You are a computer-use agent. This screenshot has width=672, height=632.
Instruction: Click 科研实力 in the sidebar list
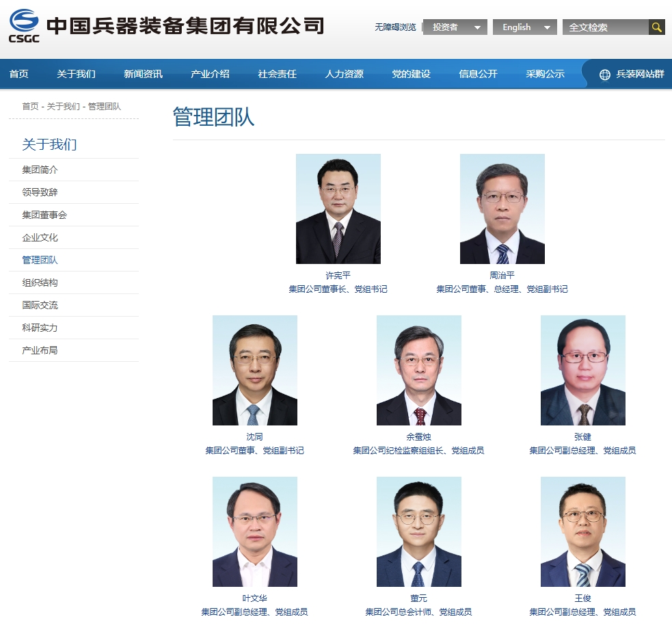coord(40,328)
